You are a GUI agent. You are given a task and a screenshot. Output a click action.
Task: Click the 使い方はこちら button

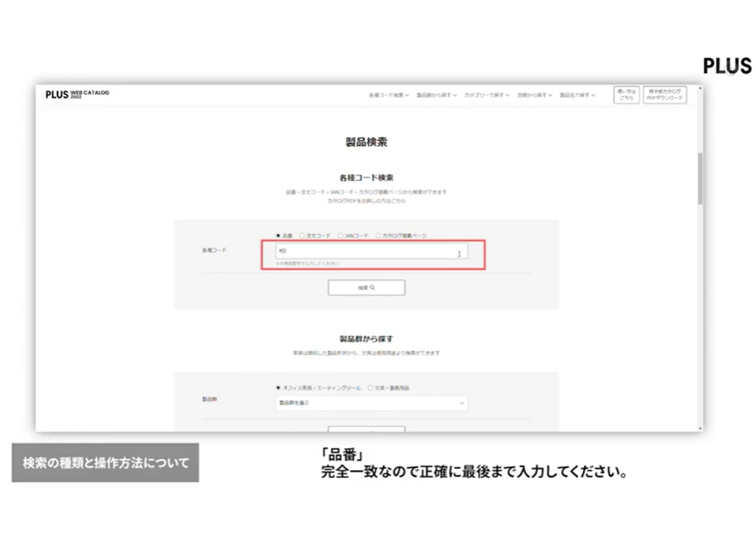pos(626,95)
